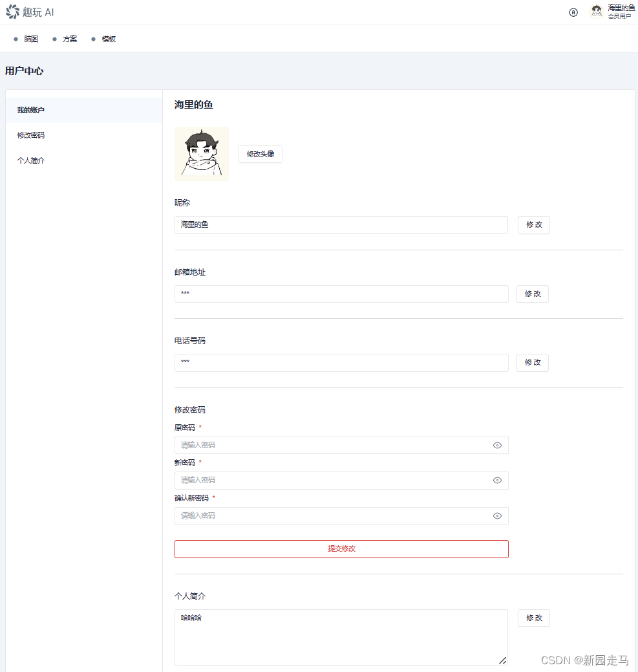
Task: Click 修改 button next to 电话号码
Action: tap(533, 363)
